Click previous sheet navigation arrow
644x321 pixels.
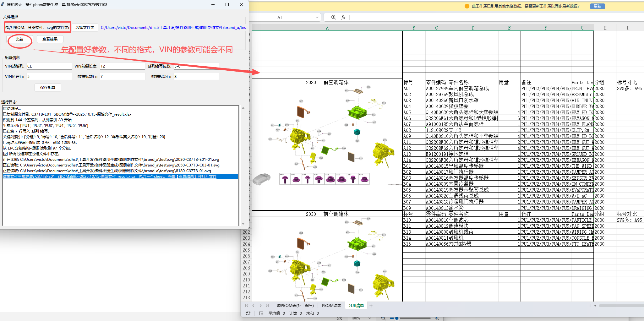point(254,306)
